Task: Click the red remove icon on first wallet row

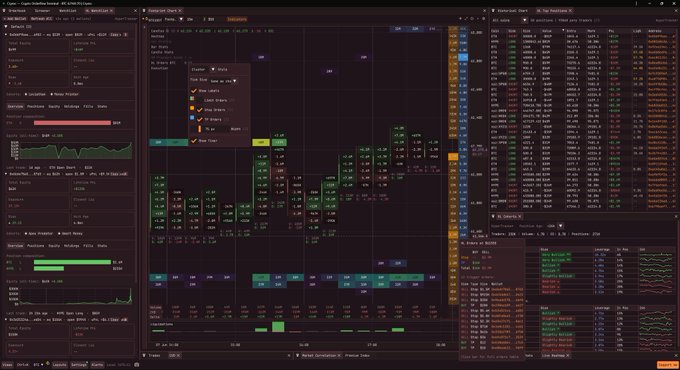Action: click(x=126, y=34)
